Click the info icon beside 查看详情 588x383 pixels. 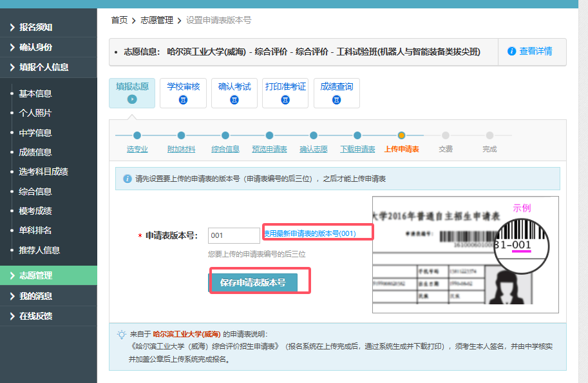pos(512,52)
